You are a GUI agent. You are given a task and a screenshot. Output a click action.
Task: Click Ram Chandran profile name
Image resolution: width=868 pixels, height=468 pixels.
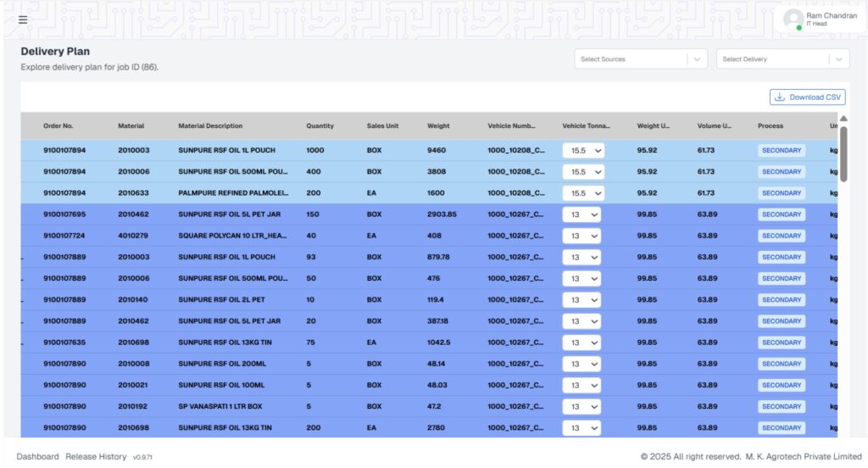click(831, 15)
